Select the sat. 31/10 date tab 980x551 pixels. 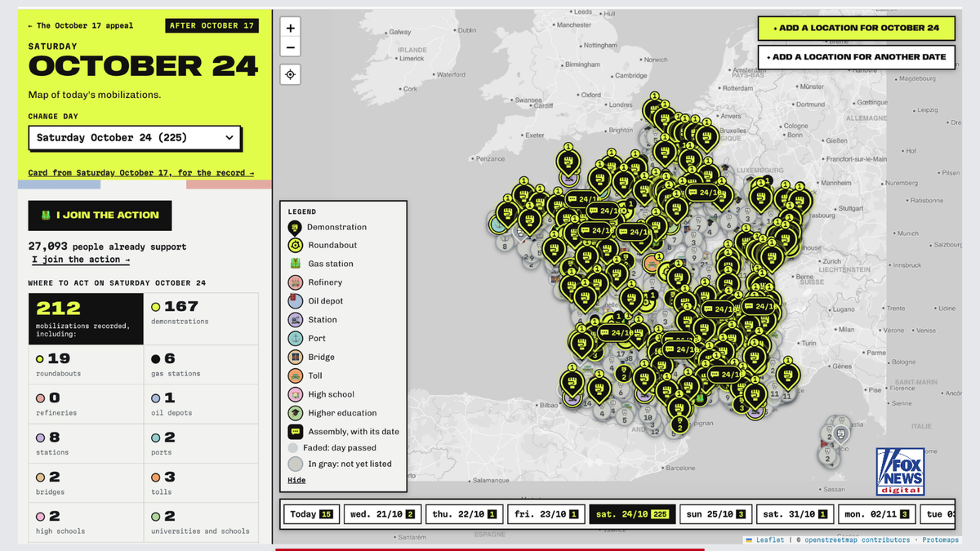(795, 514)
